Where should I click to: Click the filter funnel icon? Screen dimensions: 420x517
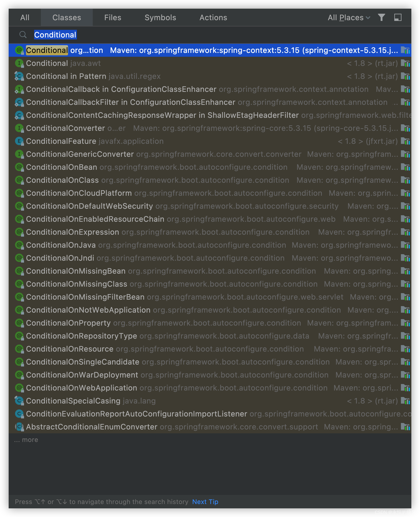click(x=381, y=18)
